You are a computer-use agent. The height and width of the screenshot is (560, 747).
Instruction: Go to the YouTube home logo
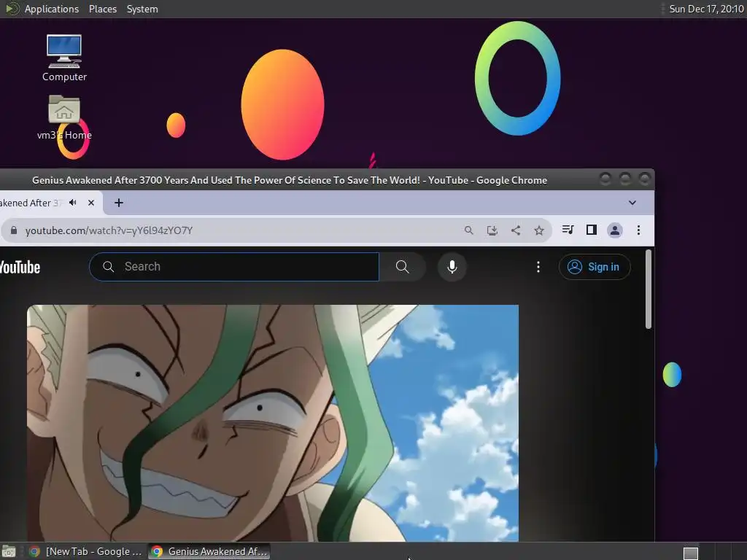[x=20, y=267]
